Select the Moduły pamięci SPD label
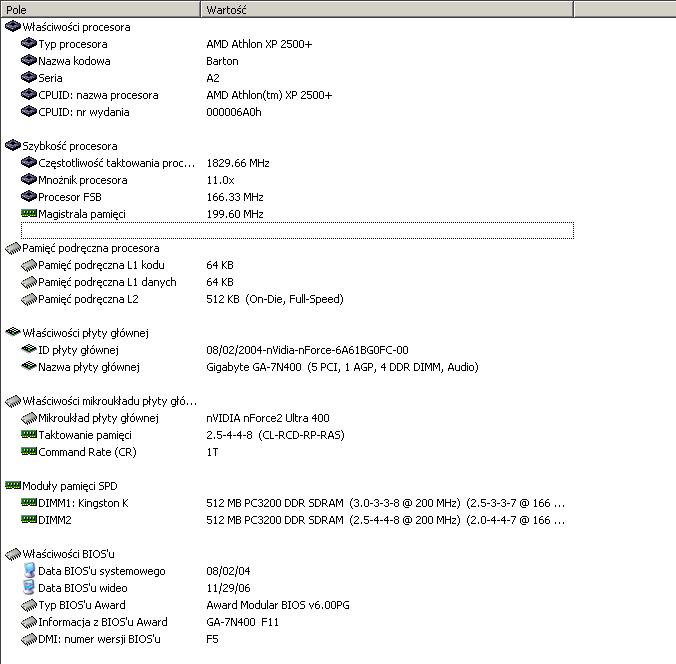Viewport: 676px width, 664px height. (70, 486)
